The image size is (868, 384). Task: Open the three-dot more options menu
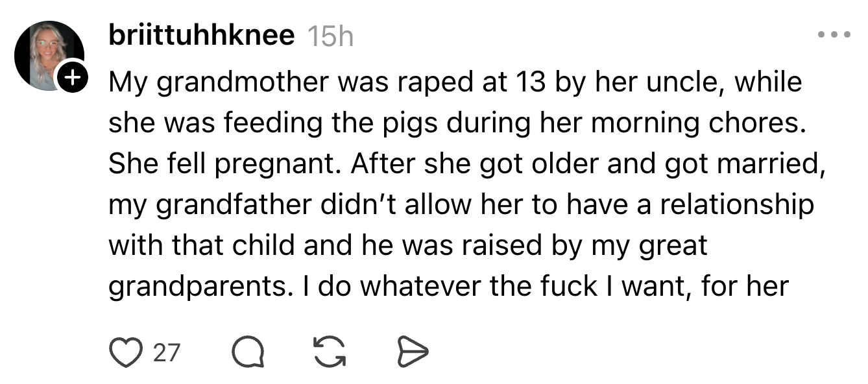pyautogui.click(x=833, y=34)
